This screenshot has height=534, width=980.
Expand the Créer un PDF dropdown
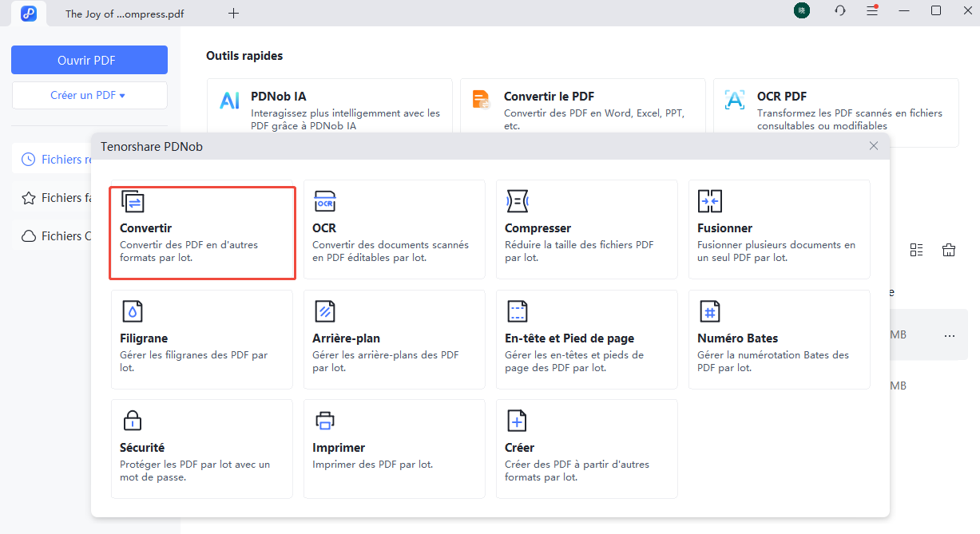tap(89, 95)
